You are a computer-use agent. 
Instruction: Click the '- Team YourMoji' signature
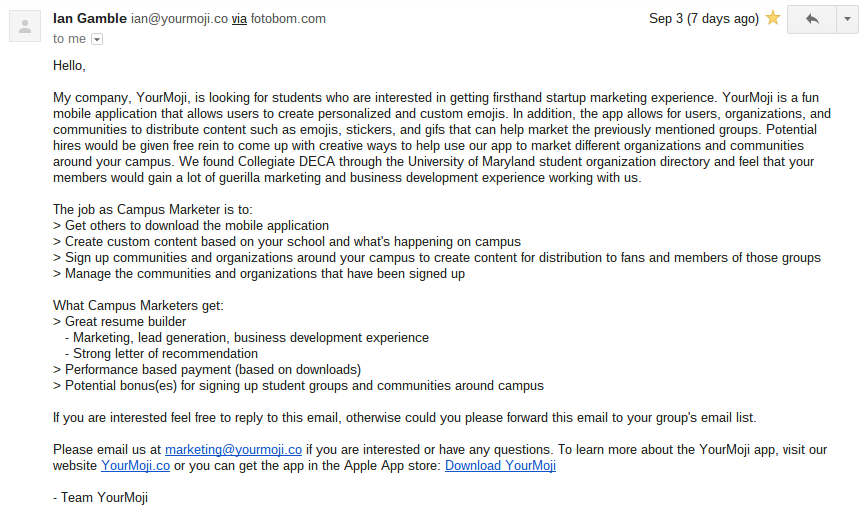coord(100,498)
